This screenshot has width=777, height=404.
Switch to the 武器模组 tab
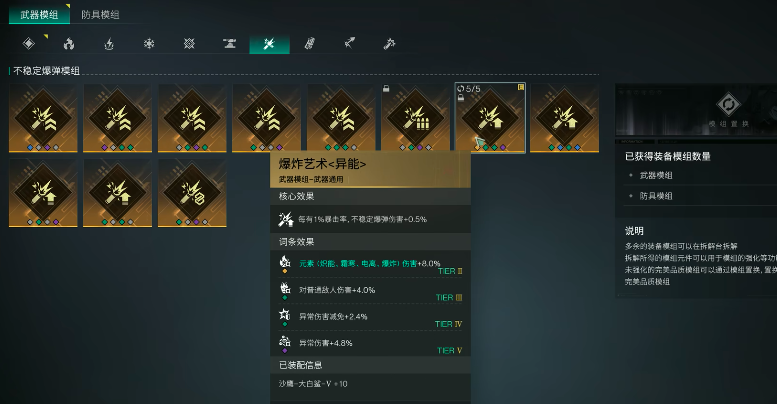point(39,14)
